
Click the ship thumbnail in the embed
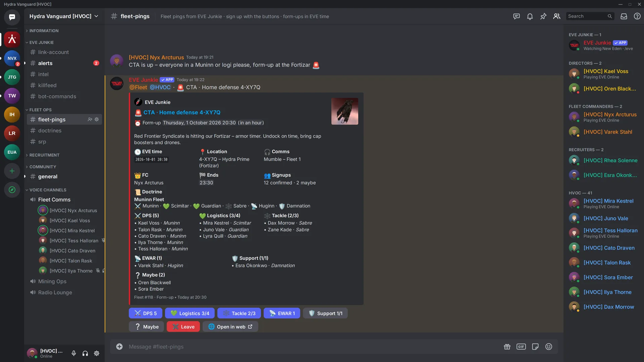click(x=345, y=111)
